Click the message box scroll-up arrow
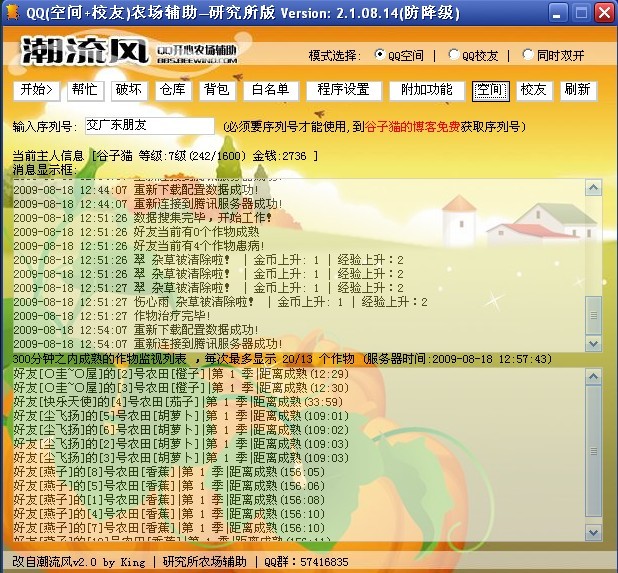Image resolution: width=618 pixels, height=573 pixels. pos(593,188)
